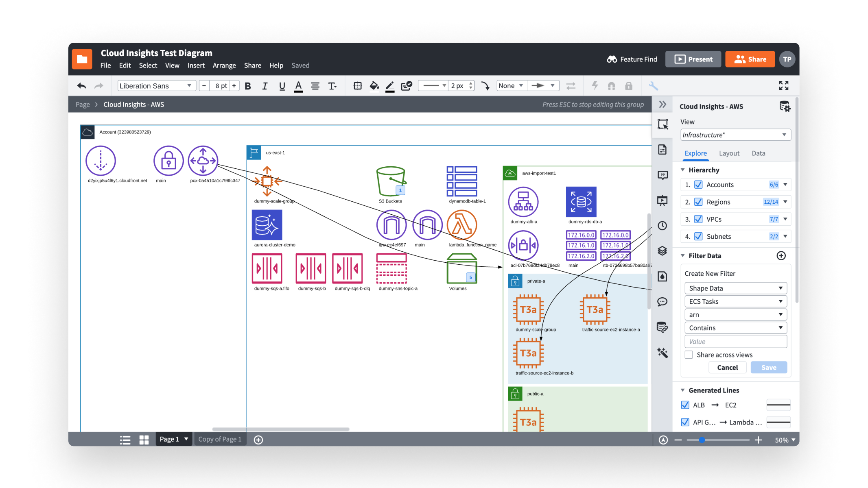Open the presentation slides panel icon
Screen dimensions: 868x488
click(662, 200)
